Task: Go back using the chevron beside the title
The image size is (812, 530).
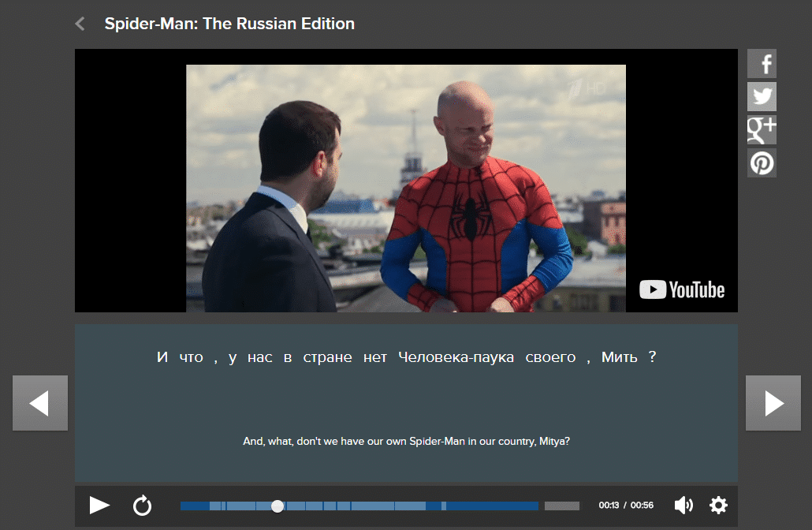Action: click(80, 24)
